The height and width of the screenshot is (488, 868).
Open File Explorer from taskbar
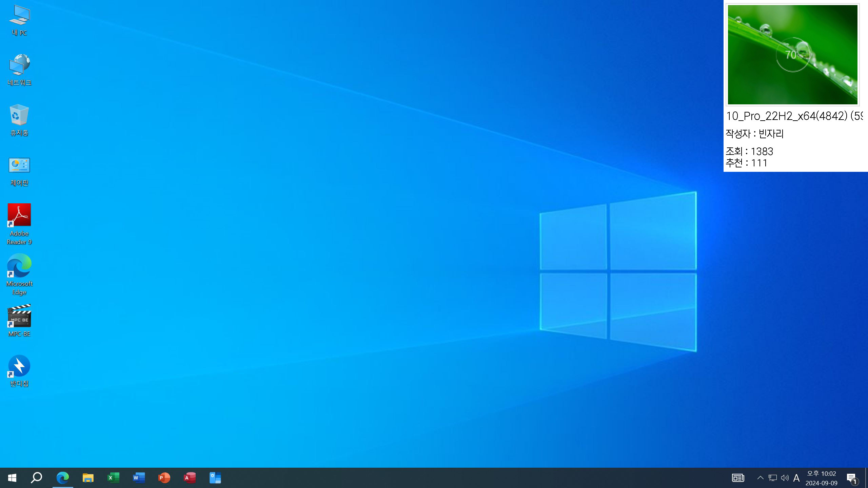pos(88,478)
